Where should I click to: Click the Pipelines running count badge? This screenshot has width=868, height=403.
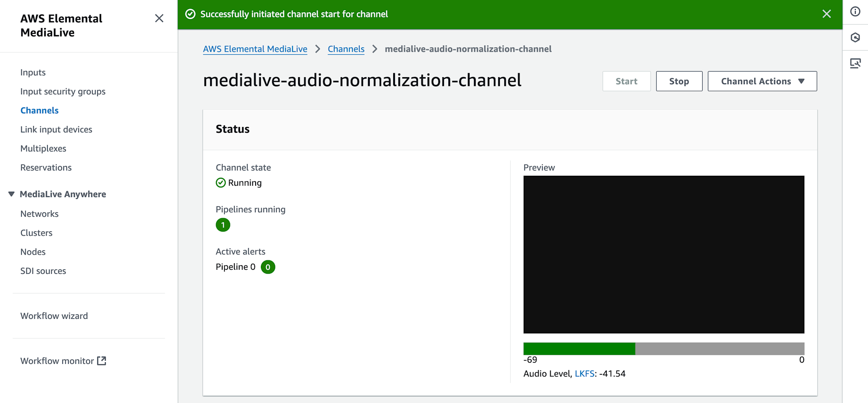click(223, 225)
